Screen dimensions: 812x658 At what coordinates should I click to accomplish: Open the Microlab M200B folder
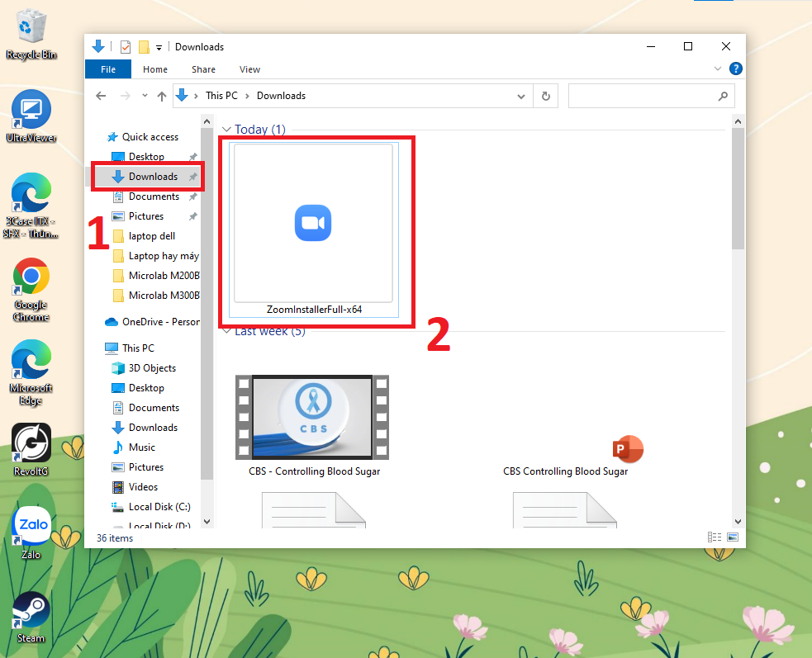(x=164, y=276)
